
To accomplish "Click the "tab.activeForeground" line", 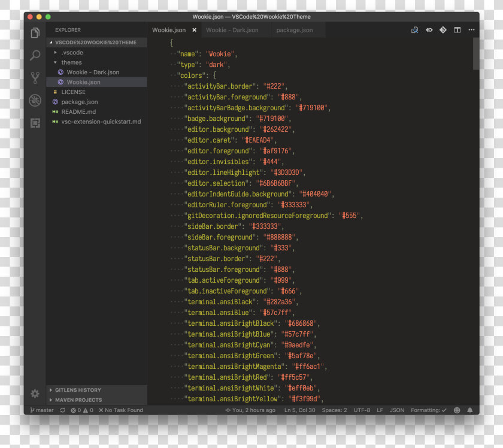I will click(240, 280).
